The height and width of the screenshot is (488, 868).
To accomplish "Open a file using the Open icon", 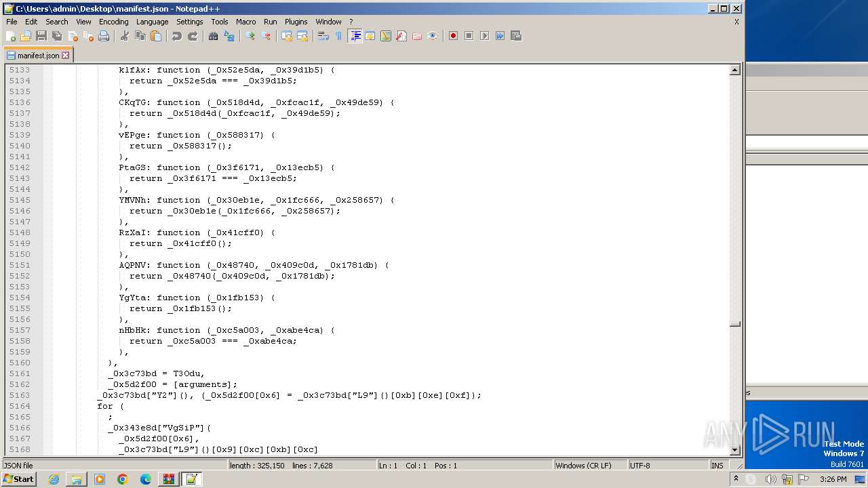I will [x=26, y=36].
